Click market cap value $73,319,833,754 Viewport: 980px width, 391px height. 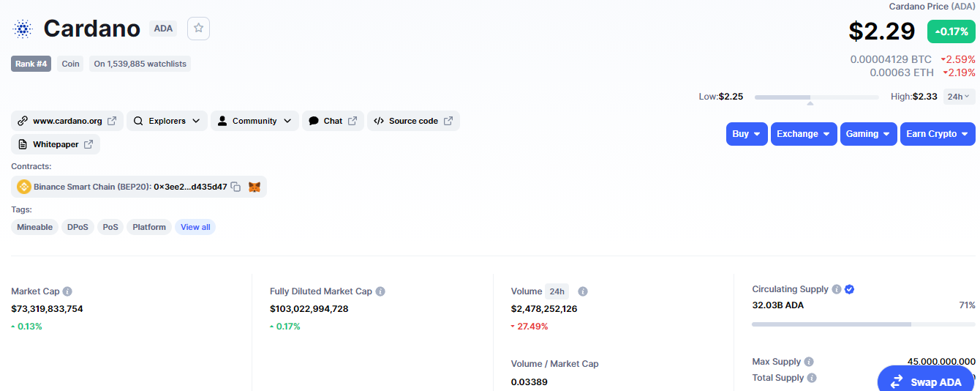(x=47, y=309)
